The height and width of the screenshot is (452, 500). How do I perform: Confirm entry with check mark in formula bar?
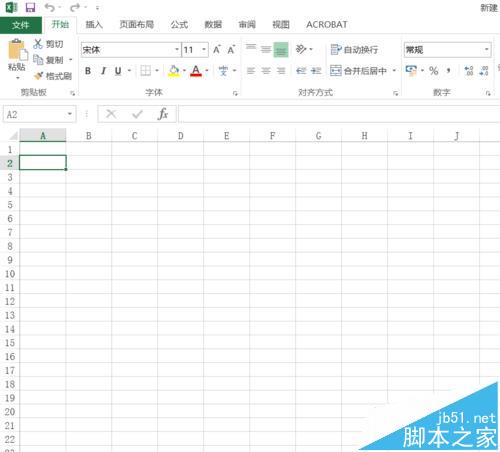coord(137,114)
